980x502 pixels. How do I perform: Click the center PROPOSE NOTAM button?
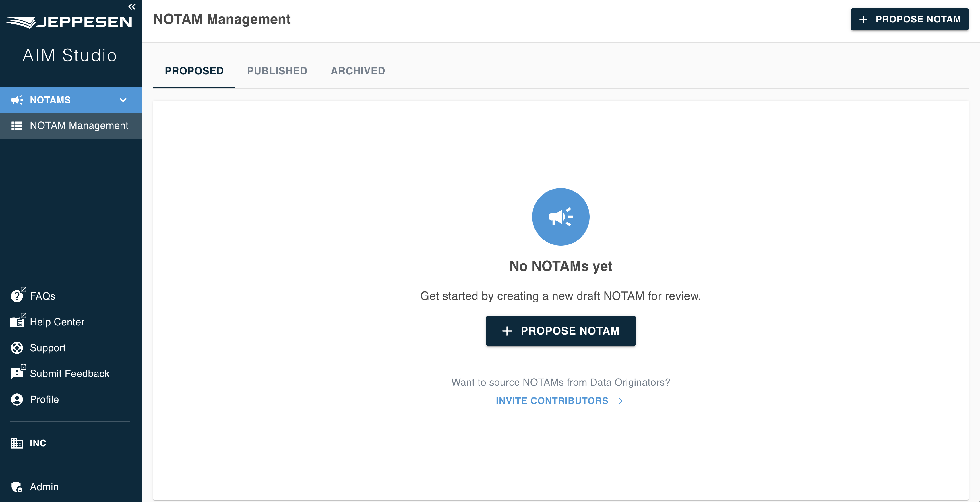click(x=560, y=331)
